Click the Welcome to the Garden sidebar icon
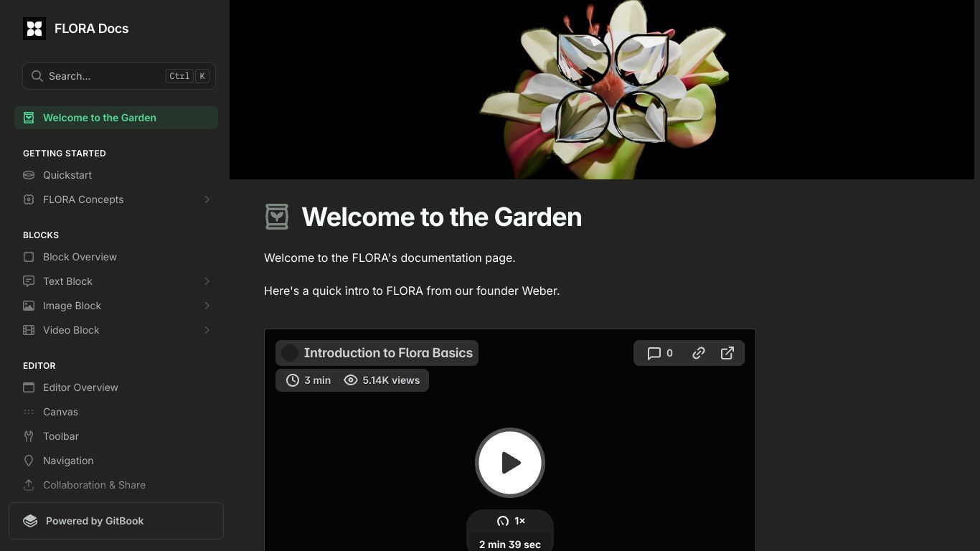This screenshot has height=551, width=980. (29, 118)
